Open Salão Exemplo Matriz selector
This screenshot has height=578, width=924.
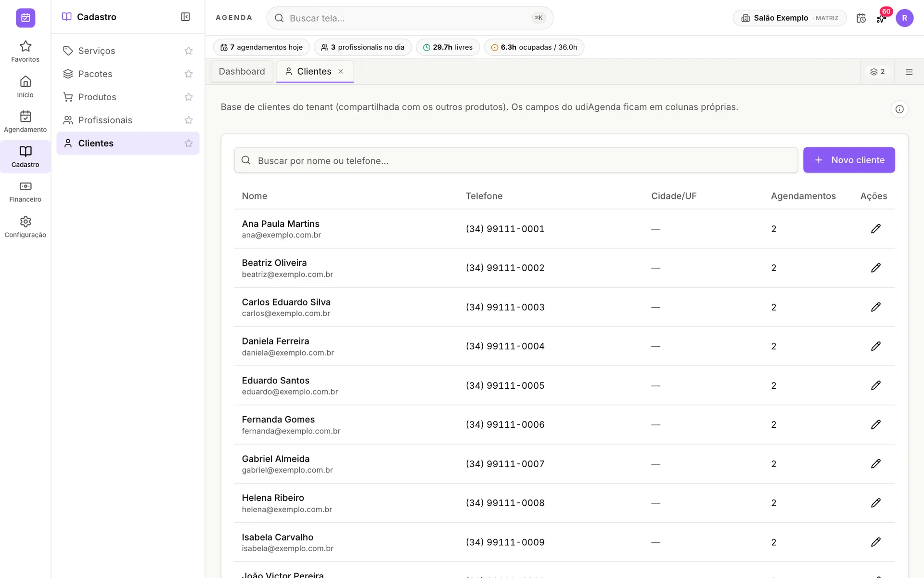[789, 18]
